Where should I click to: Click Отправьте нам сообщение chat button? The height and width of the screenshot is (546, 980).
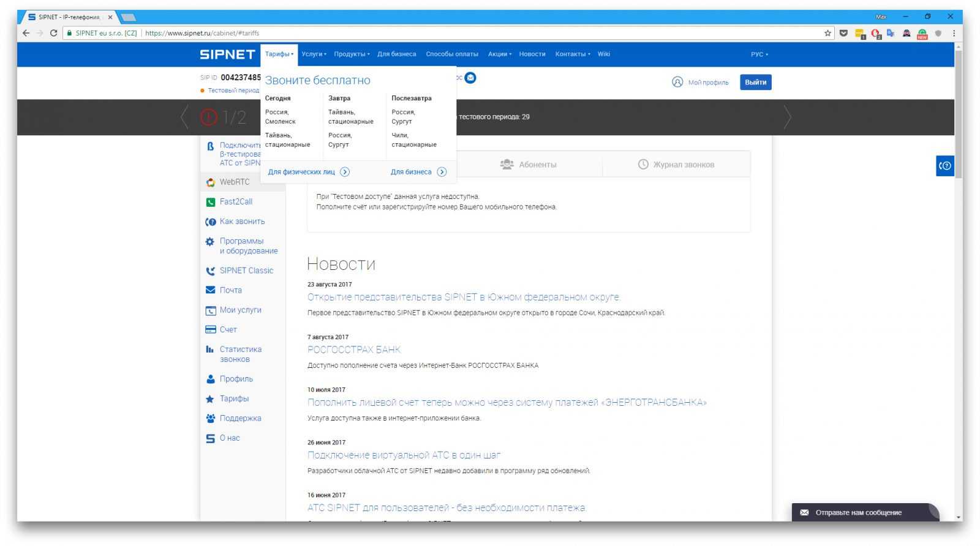pyautogui.click(x=865, y=512)
